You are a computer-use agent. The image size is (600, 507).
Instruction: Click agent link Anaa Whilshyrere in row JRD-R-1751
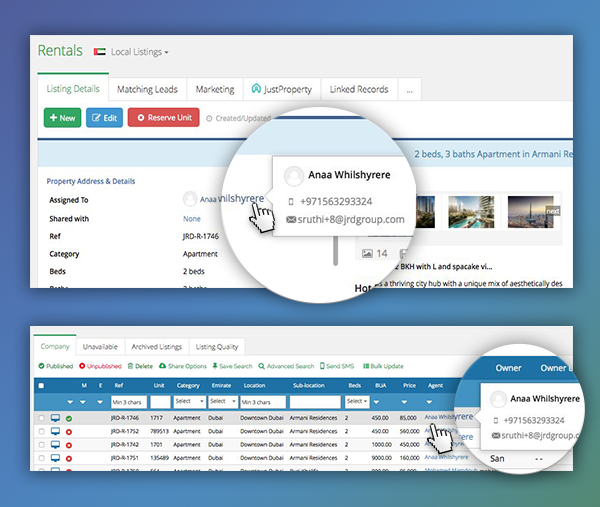click(x=446, y=457)
